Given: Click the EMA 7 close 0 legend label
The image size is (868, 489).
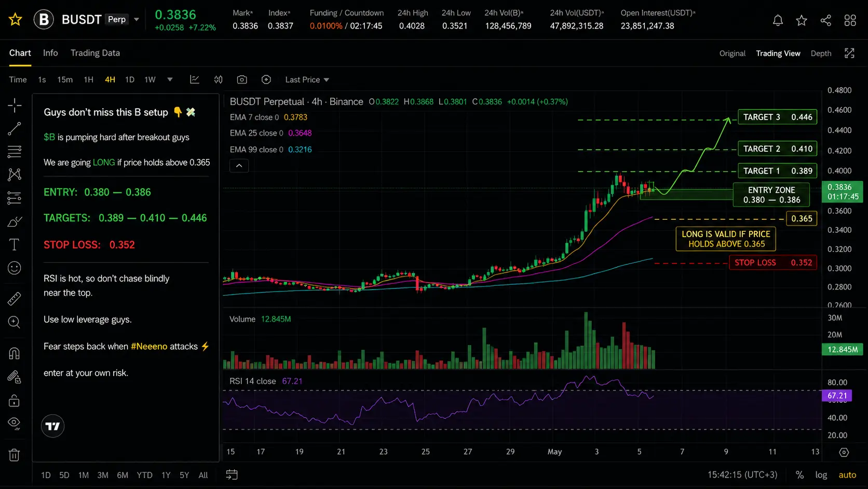Looking at the screenshot, I should click(x=254, y=117).
